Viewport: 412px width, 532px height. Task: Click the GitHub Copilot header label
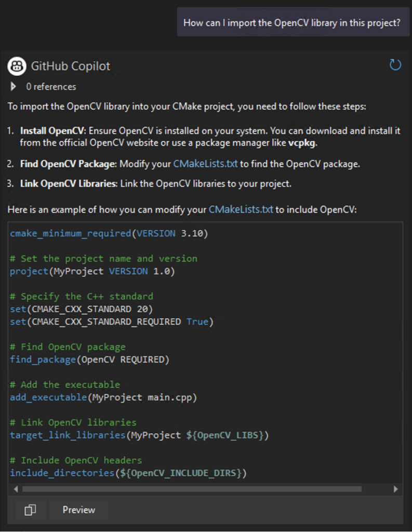(70, 66)
